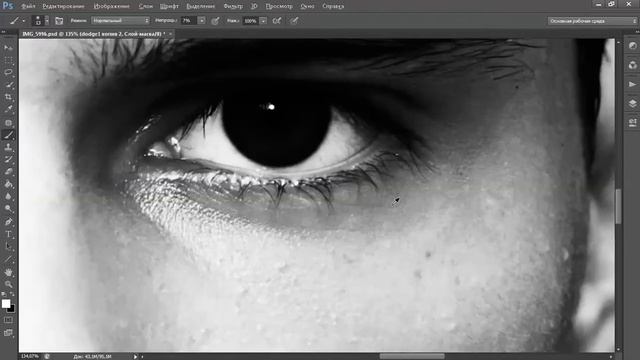Swap foreground and background colors

[12, 294]
